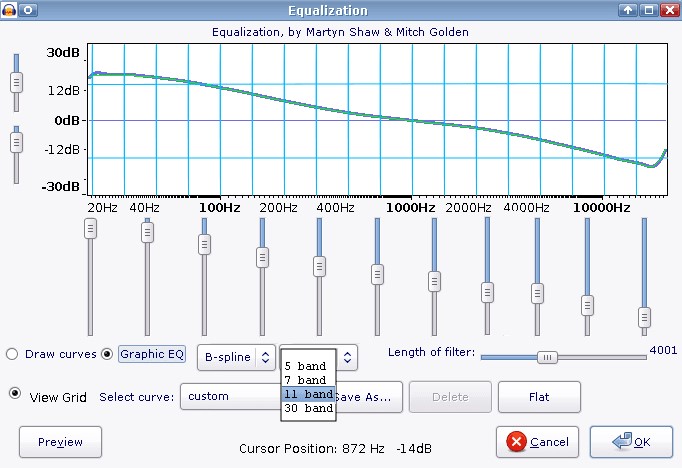The image size is (682, 468).
Task: Choose 5 band from the list
Action: (x=306, y=366)
